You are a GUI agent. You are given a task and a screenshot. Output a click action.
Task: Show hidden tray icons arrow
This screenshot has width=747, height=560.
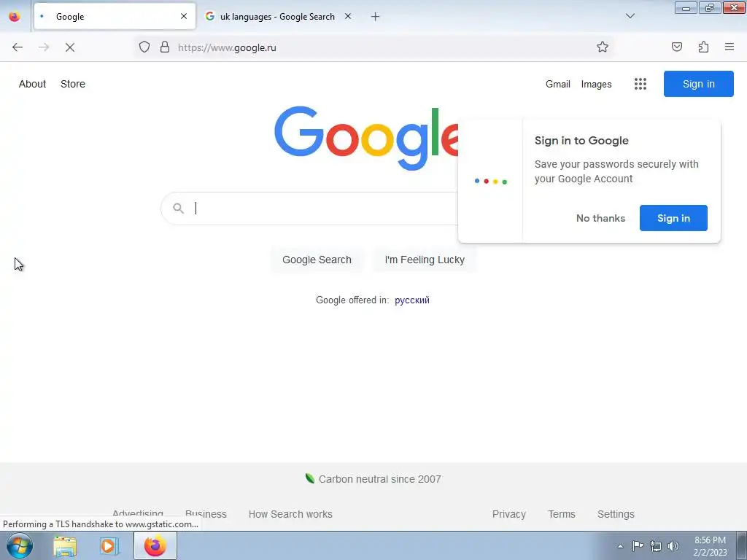[620, 546]
